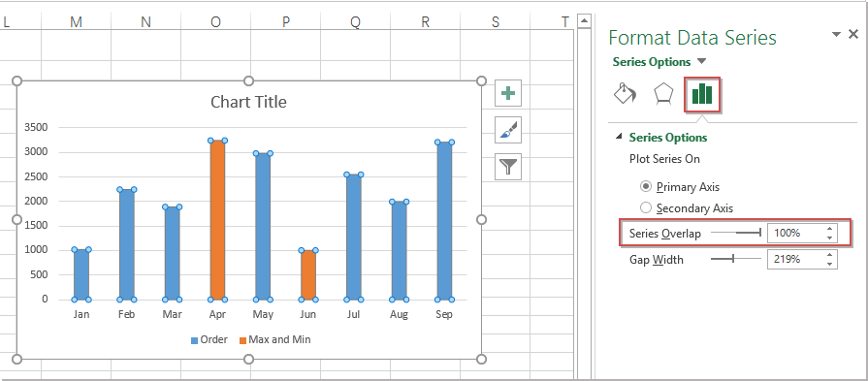Screen dimensions: 868x381
Task: Select the blue May bar
Action: (263, 226)
